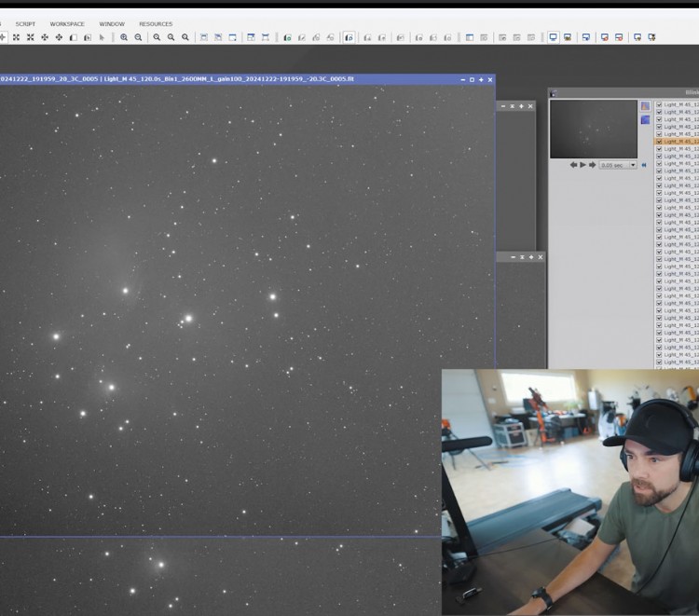Click the blue monitor icon with down arrow
Image resolution: width=699 pixels, height=616 pixels.
[586, 37]
